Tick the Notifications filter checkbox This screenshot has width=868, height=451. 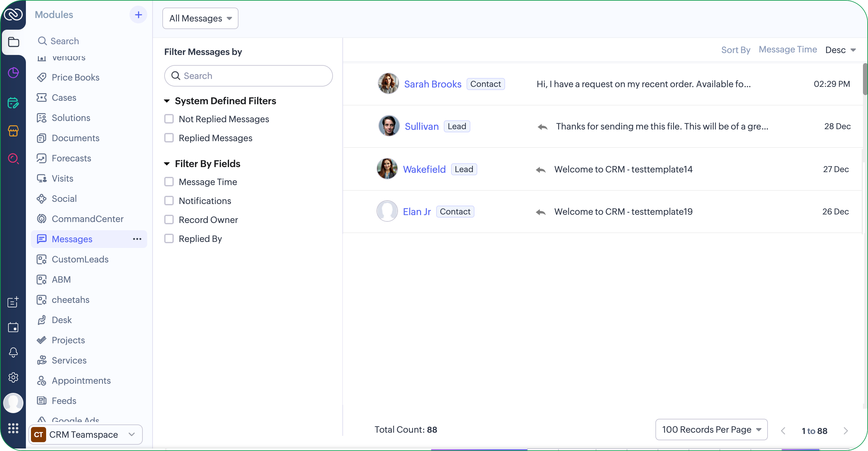[x=169, y=201]
